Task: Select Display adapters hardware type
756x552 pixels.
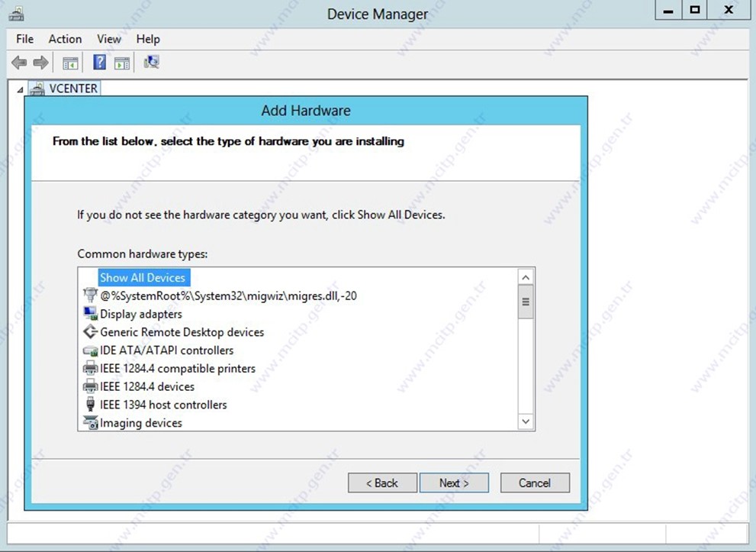Action: (x=141, y=314)
